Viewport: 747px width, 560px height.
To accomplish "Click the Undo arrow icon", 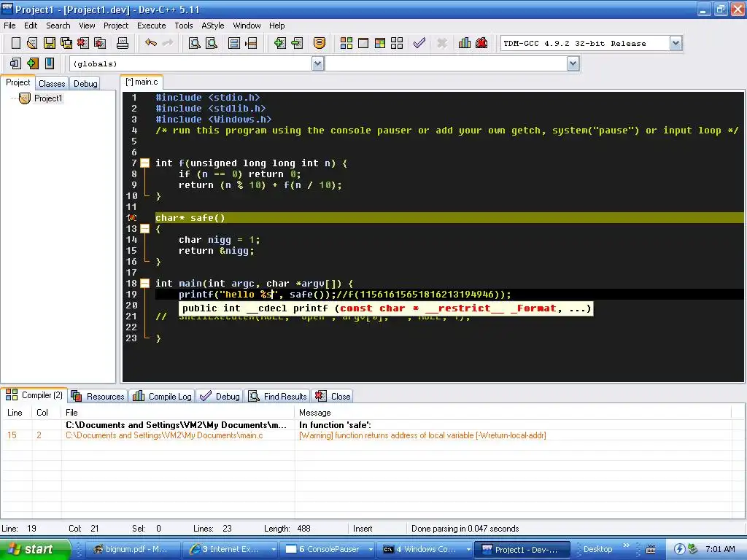I will click(x=151, y=43).
